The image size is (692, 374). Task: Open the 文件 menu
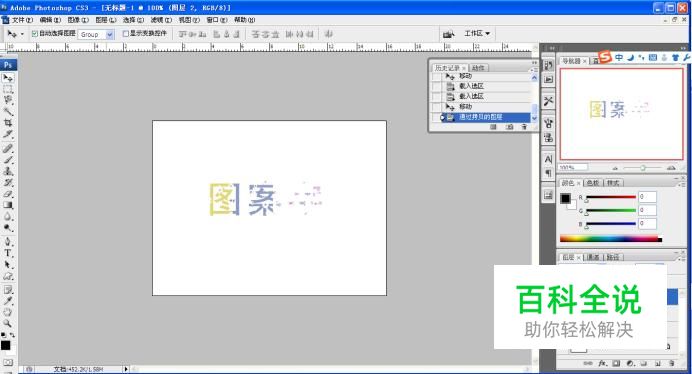tap(22, 20)
